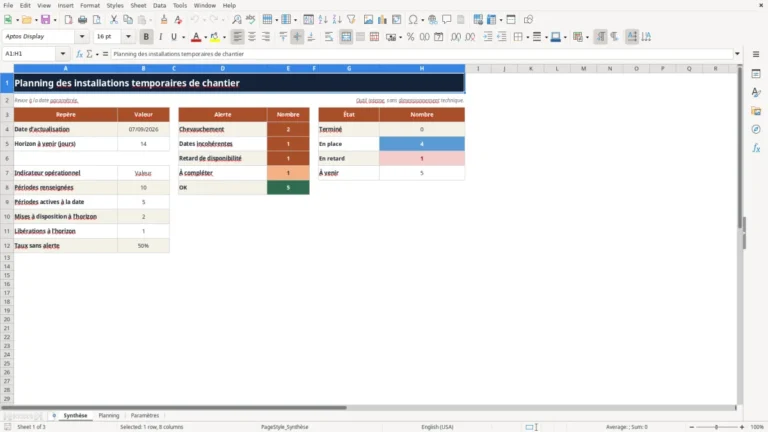Sort descending Z to A

coord(337,20)
